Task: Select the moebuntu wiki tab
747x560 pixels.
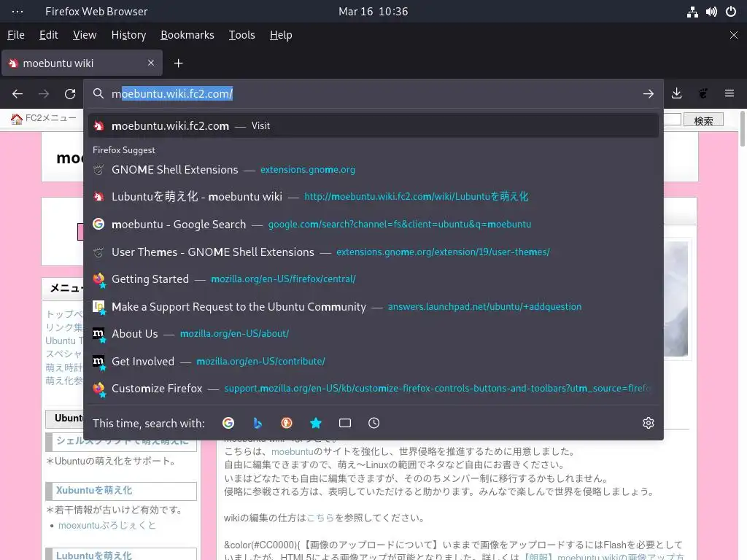Action: coord(82,63)
